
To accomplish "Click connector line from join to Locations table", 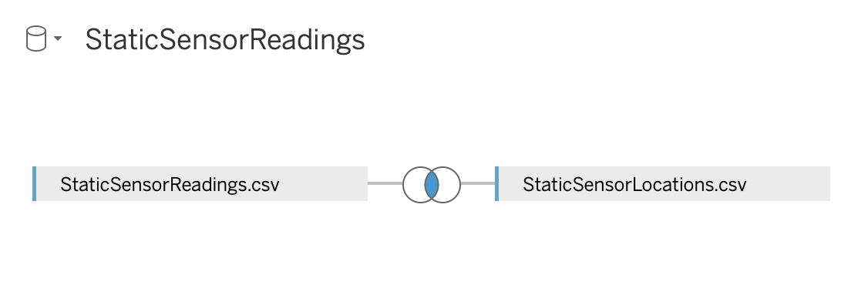I will 478,183.
